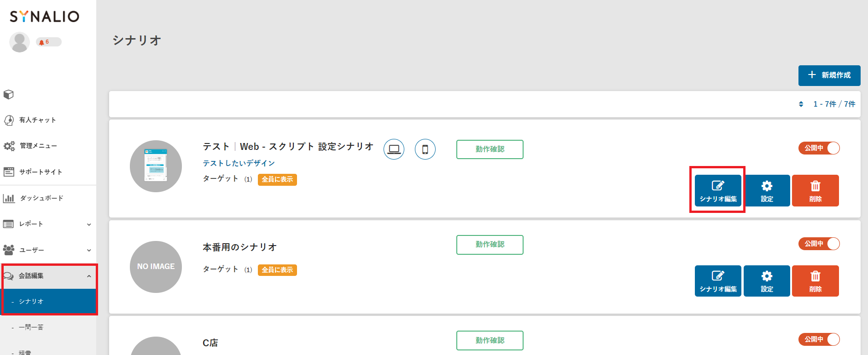Delete 本番用のシナリオ with the trash button
The height and width of the screenshot is (355, 868).
(816, 281)
